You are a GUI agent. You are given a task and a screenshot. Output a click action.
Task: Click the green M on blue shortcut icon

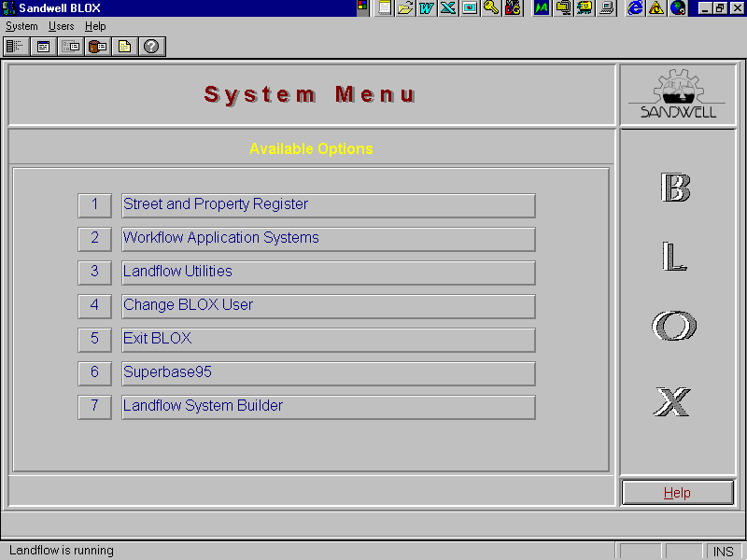point(542,7)
